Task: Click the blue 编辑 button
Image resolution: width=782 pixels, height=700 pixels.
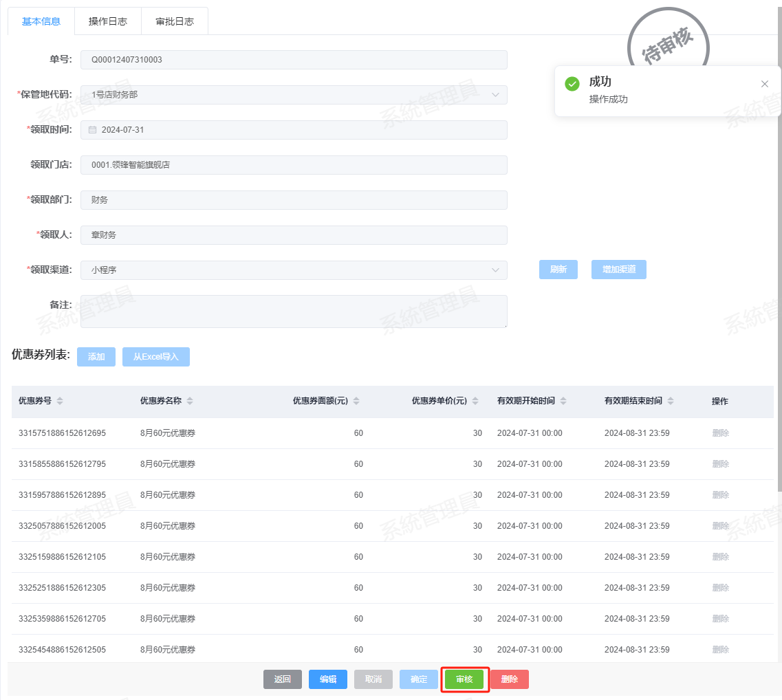Action: click(x=327, y=679)
